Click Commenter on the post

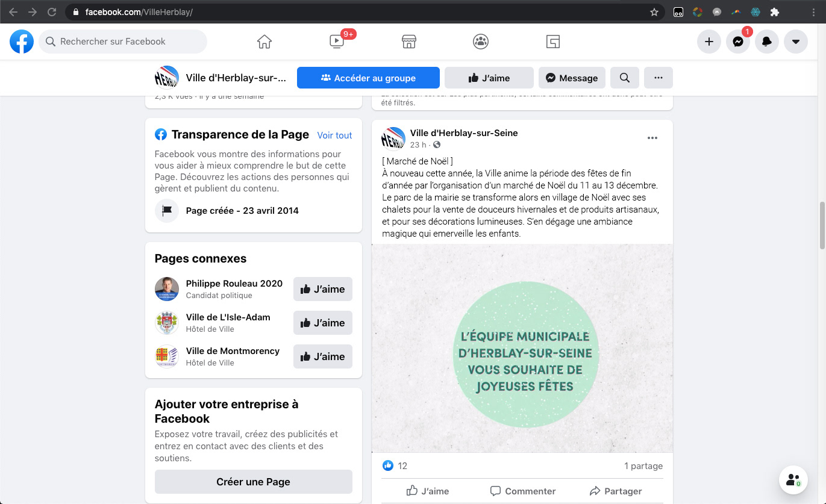point(523,491)
